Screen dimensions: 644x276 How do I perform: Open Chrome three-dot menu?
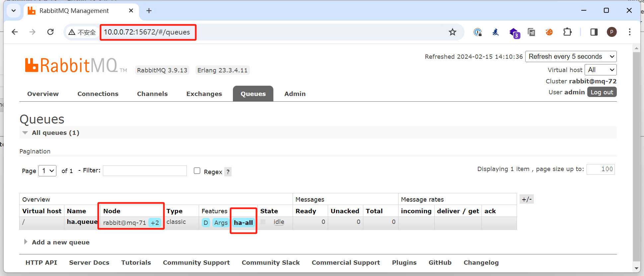tap(629, 32)
